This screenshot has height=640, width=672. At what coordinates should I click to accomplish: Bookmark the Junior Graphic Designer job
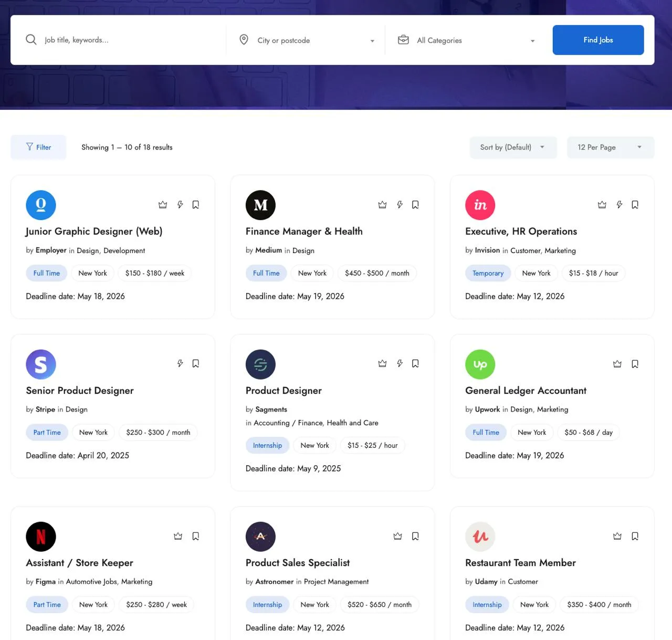click(x=195, y=205)
